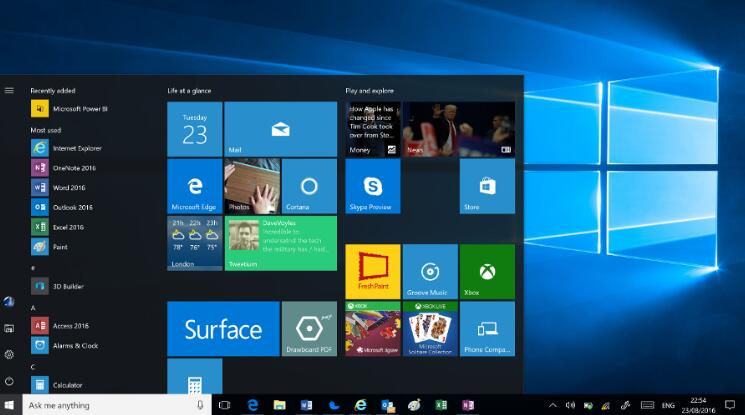Open the Microsoft Jigsaw game tile

coord(373,329)
